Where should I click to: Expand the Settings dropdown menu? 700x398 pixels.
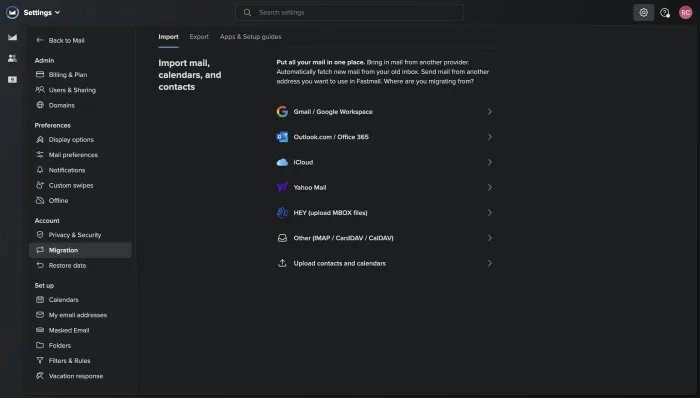42,12
